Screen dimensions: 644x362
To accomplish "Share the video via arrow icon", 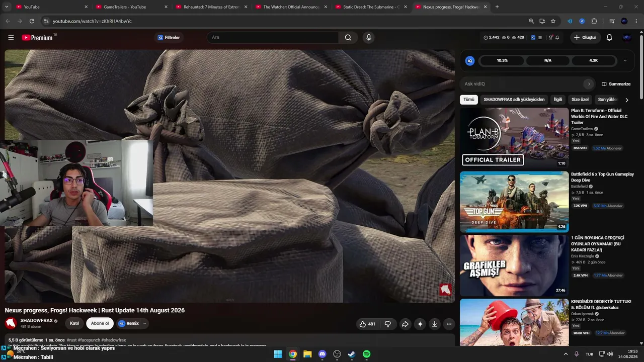I will point(405,324).
